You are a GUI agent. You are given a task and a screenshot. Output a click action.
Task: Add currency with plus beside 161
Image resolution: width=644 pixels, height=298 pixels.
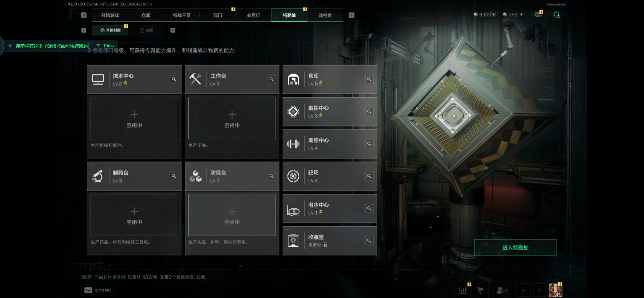tap(521, 15)
